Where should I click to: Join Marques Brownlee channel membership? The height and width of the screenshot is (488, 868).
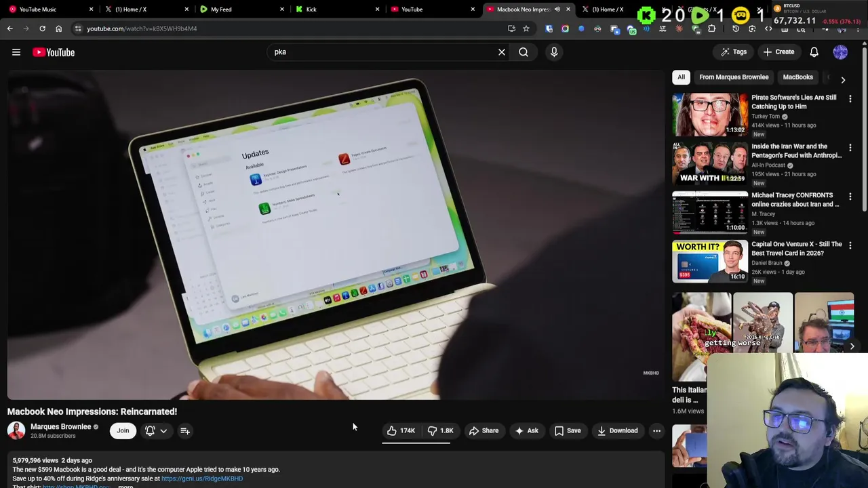point(123,430)
